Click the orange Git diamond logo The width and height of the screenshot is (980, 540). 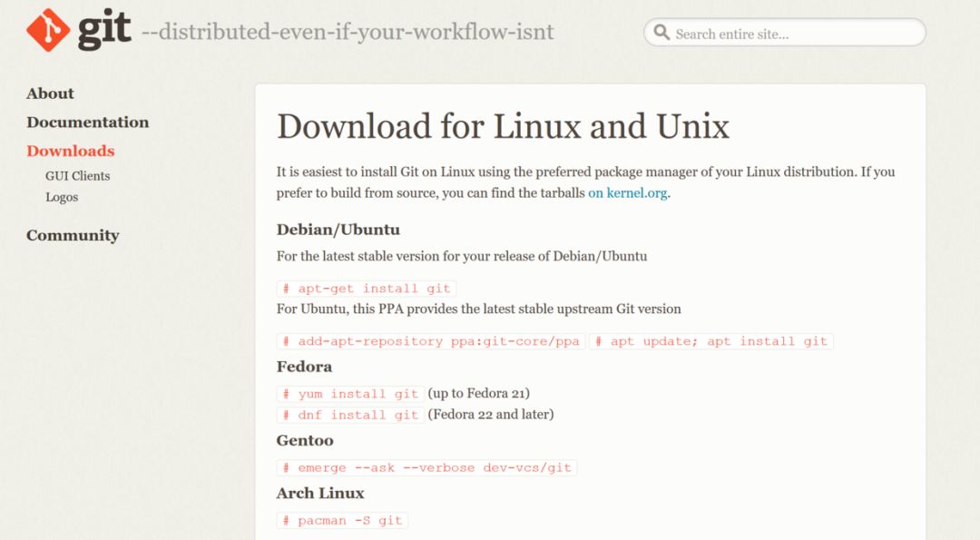click(x=48, y=30)
